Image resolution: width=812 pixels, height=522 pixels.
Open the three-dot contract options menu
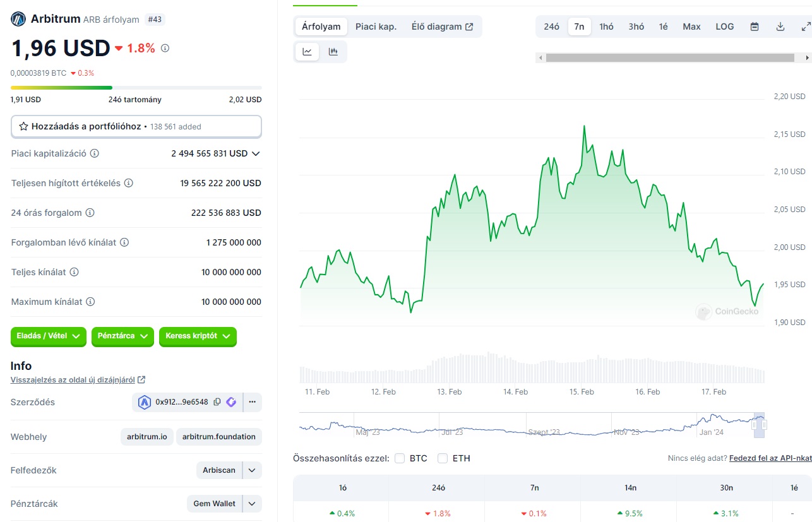click(252, 402)
